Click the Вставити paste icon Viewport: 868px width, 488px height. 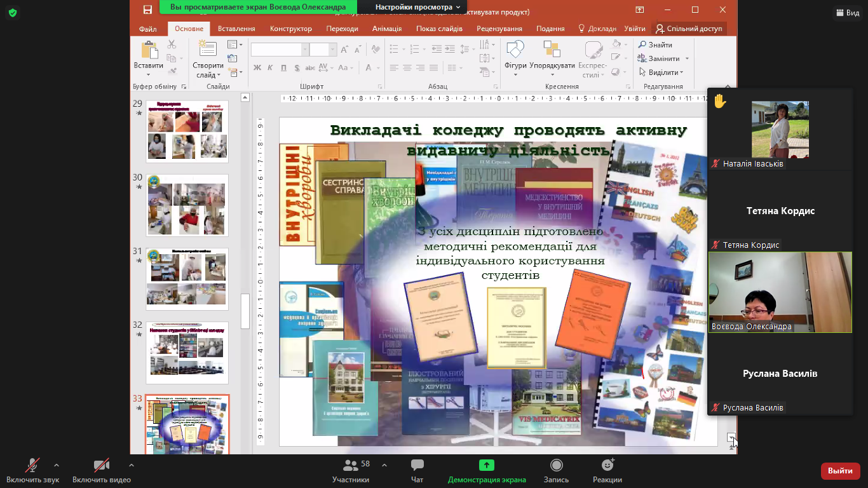[149, 51]
